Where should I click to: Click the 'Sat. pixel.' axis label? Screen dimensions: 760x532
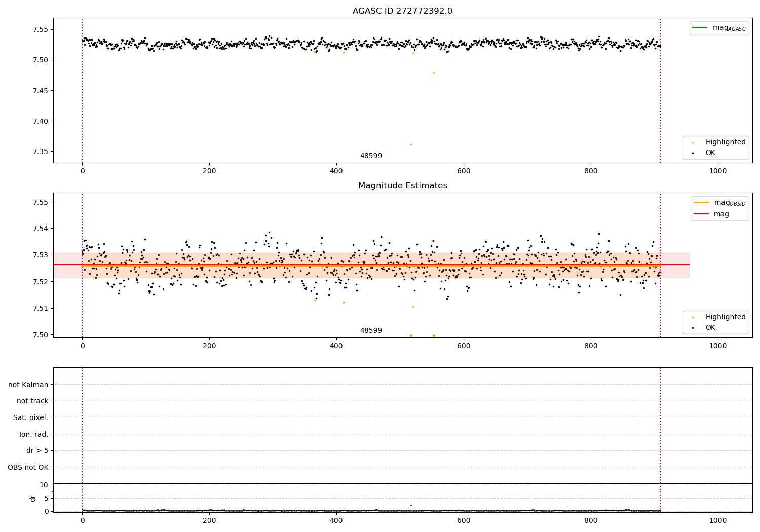[x=31, y=418]
